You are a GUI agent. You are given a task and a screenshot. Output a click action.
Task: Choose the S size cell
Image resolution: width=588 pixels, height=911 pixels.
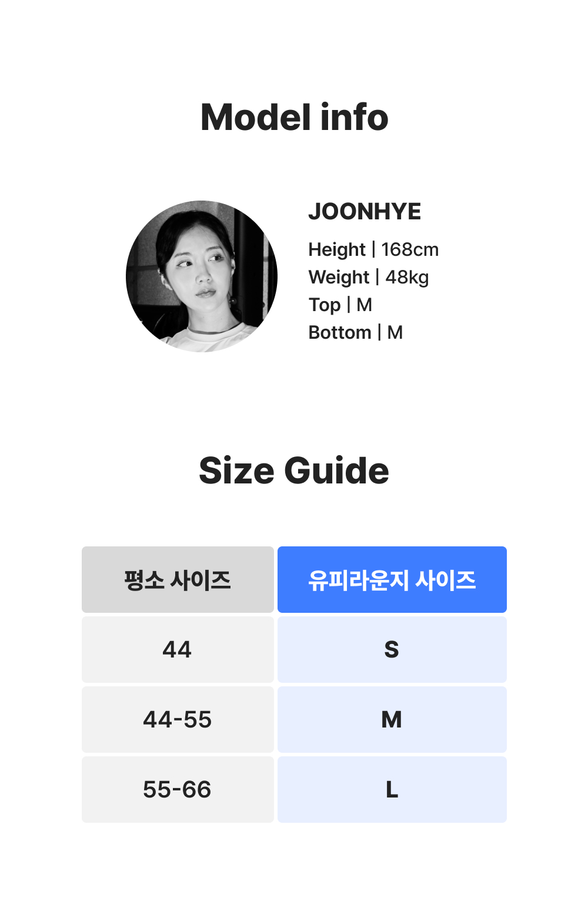coord(392,649)
